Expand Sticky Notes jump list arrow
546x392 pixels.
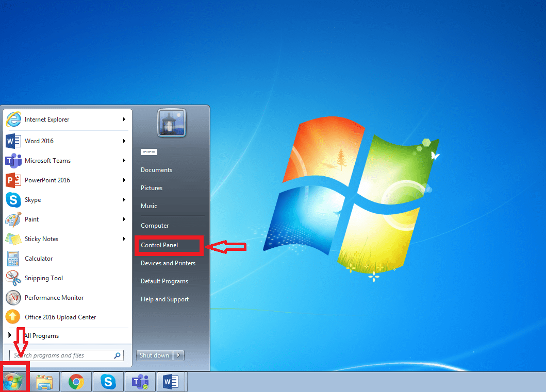[124, 239]
